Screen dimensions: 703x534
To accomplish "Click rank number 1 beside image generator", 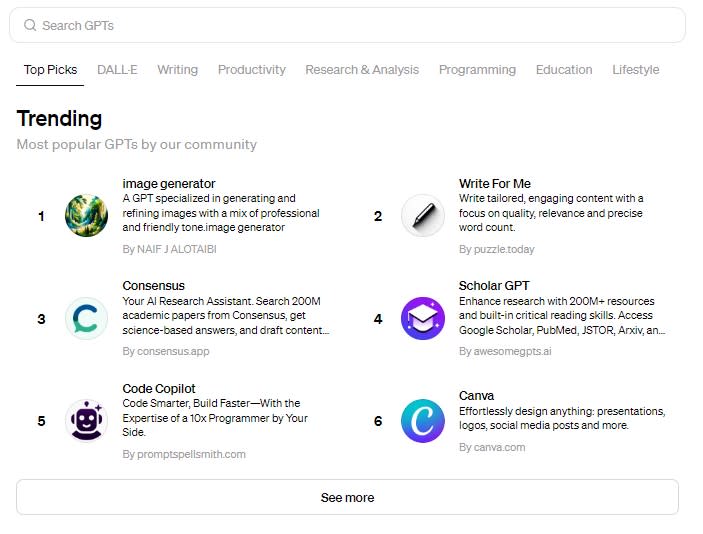I will point(41,217).
